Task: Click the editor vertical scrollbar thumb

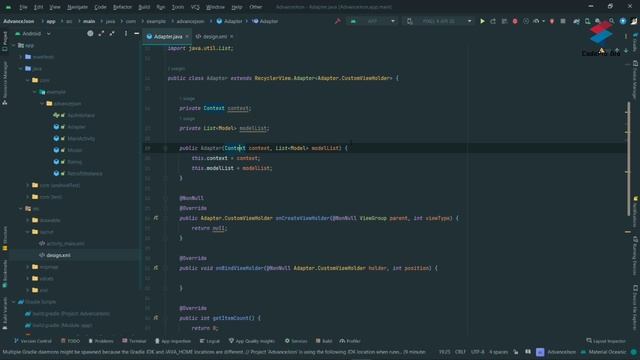Action: pyautogui.click(x=629, y=159)
